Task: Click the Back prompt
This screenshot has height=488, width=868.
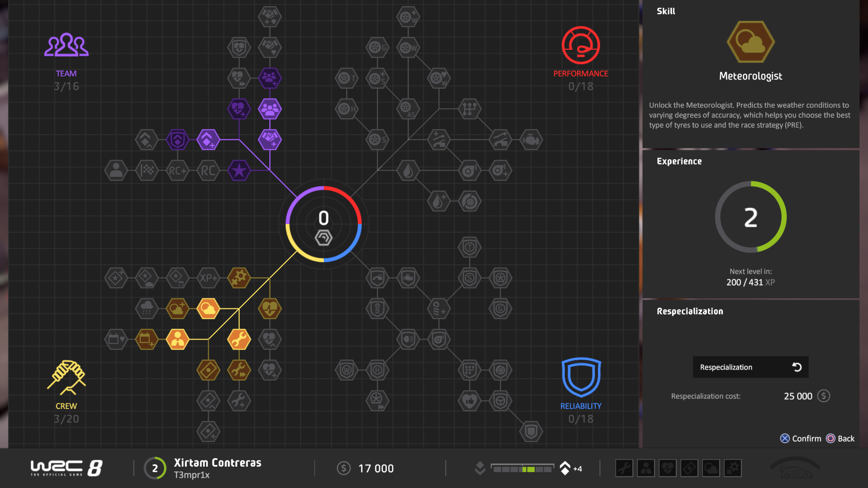Action: point(840,438)
